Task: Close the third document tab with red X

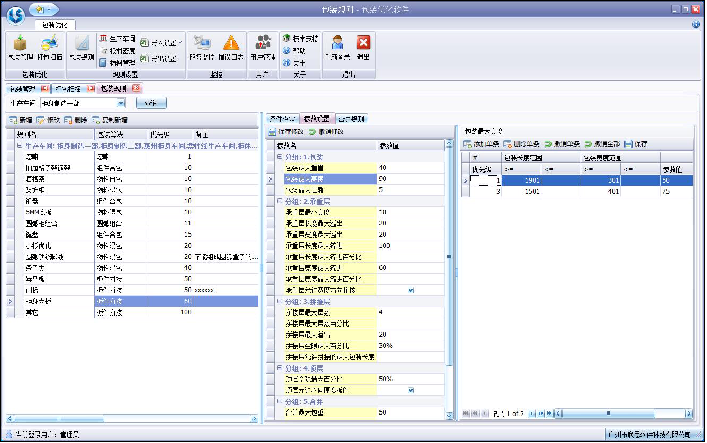Action: [x=136, y=88]
